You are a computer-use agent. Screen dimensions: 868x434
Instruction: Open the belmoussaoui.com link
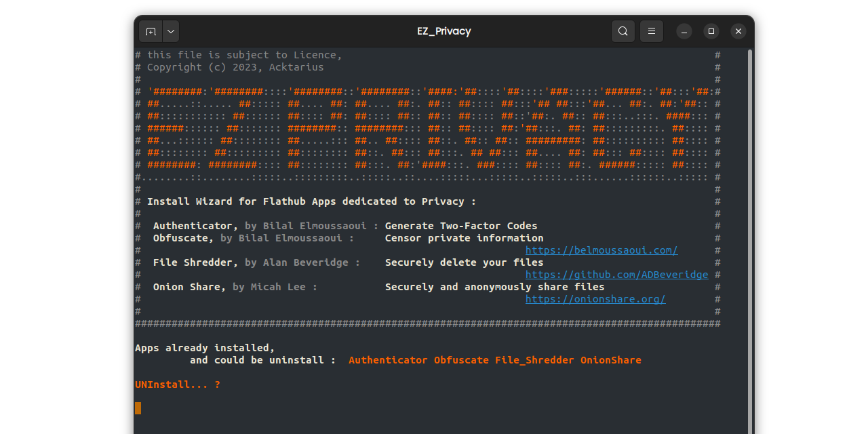601,250
